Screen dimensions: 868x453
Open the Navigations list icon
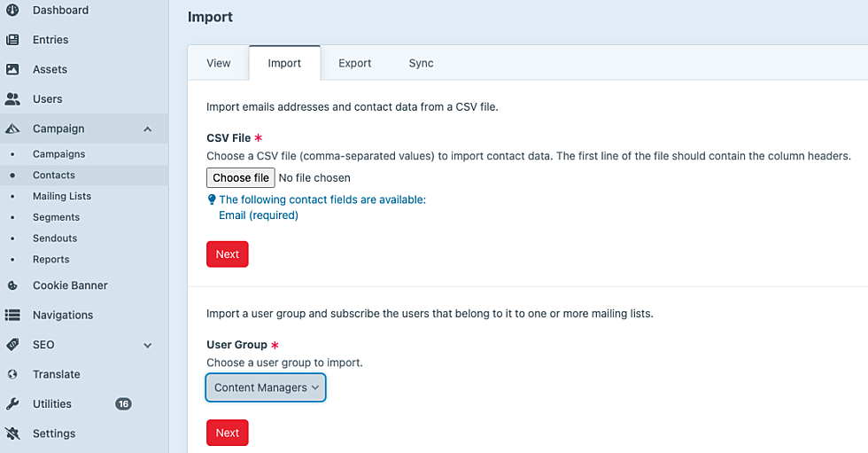click(x=12, y=315)
